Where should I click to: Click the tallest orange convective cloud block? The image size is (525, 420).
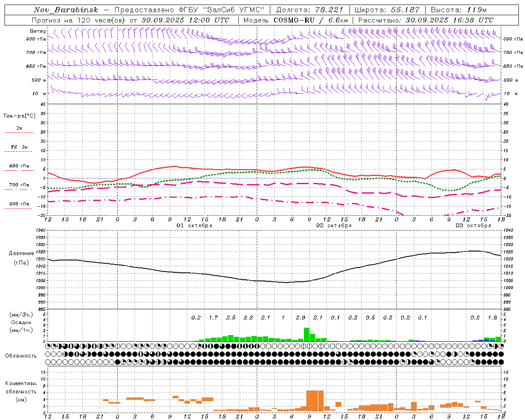pos(315,401)
